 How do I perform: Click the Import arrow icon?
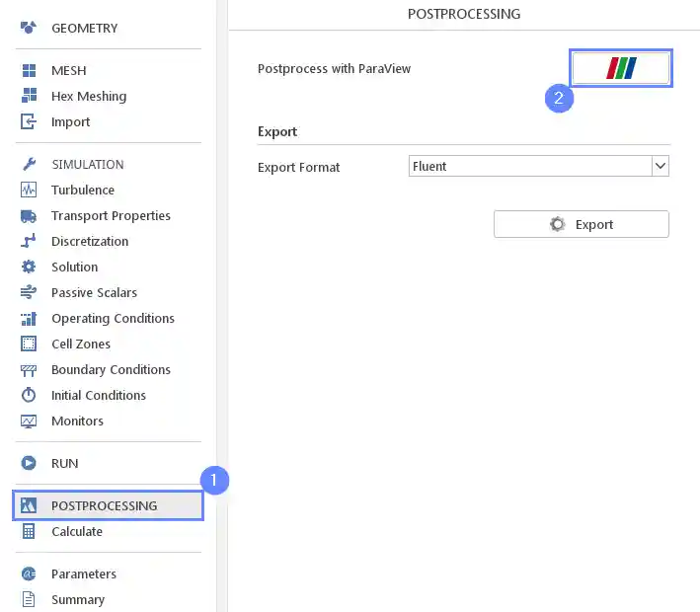(x=29, y=121)
